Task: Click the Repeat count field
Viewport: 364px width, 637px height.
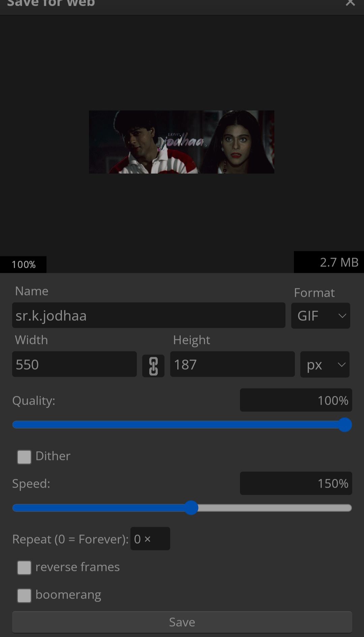Action: 150,539
